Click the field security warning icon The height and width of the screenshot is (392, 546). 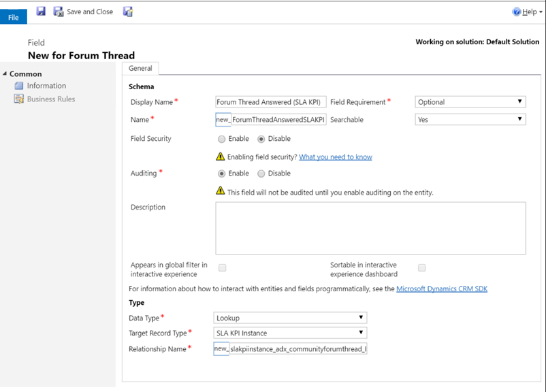(x=221, y=157)
